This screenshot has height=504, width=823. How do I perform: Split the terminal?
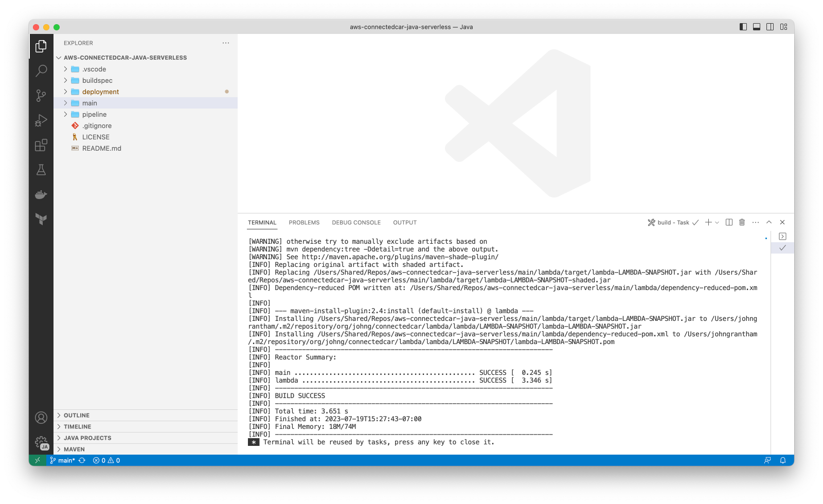[x=729, y=222]
